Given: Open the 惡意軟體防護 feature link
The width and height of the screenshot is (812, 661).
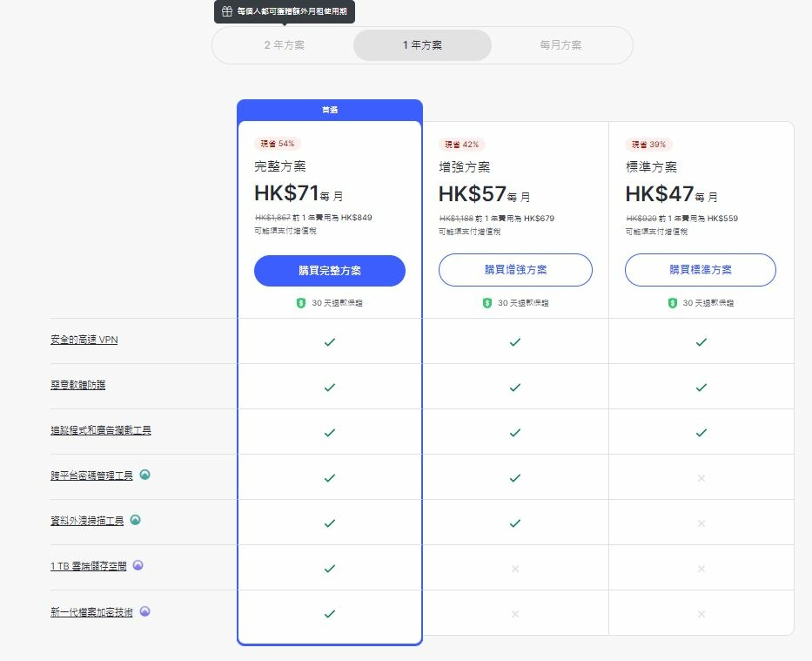Looking at the screenshot, I should coord(77,385).
